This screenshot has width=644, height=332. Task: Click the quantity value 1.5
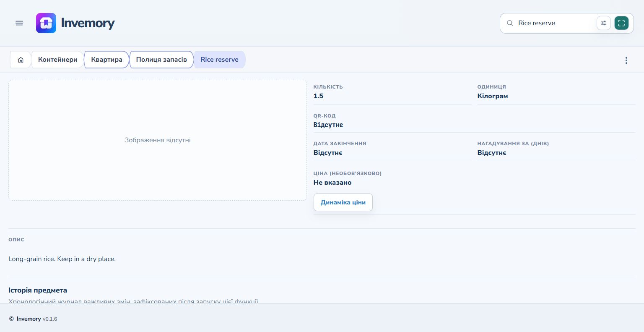[x=318, y=96]
